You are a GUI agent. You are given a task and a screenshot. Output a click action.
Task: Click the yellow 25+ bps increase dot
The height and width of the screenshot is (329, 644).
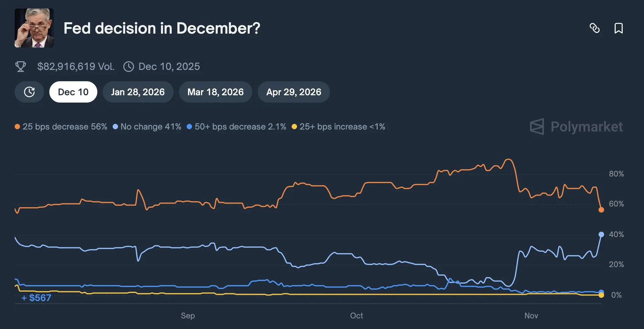[x=294, y=127]
